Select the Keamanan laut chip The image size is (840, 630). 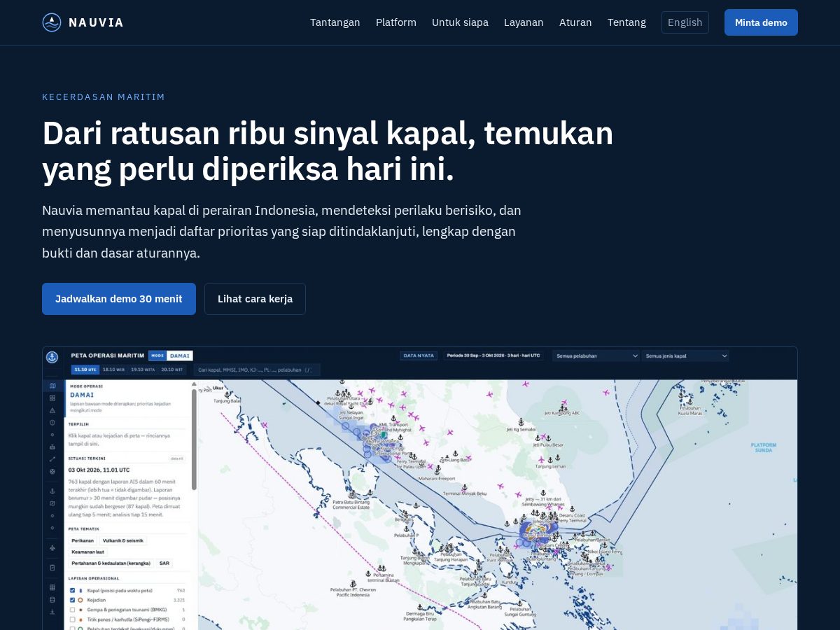[x=87, y=552]
